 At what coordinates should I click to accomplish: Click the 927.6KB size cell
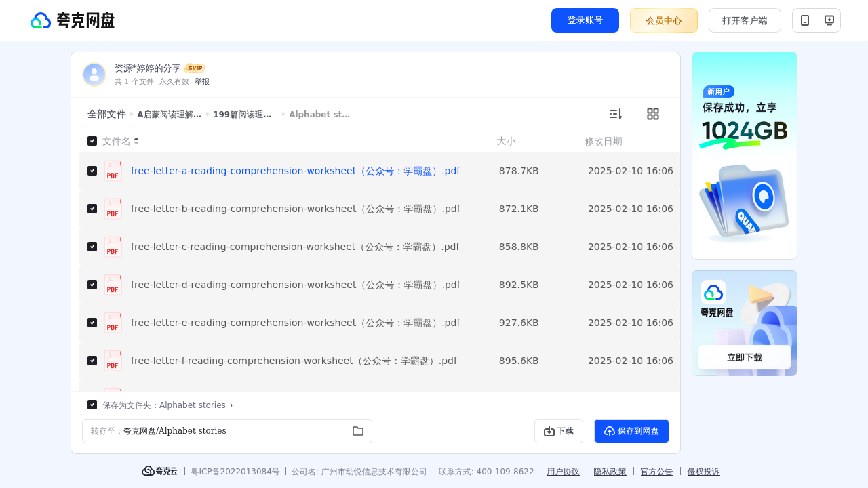point(519,323)
